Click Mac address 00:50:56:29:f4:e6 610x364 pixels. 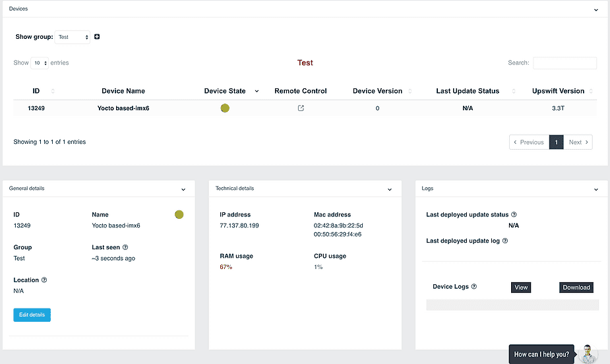338,235
